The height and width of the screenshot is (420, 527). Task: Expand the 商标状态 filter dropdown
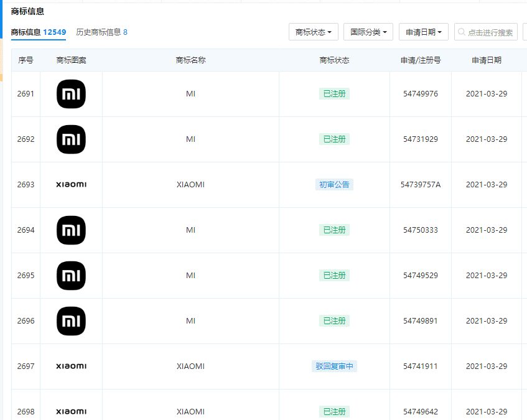pyautogui.click(x=313, y=32)
